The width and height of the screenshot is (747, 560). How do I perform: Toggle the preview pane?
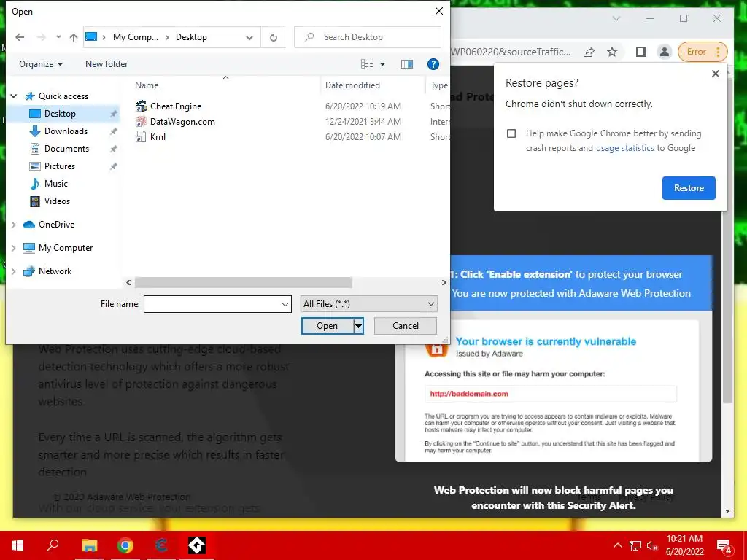[x=407, y=64]
